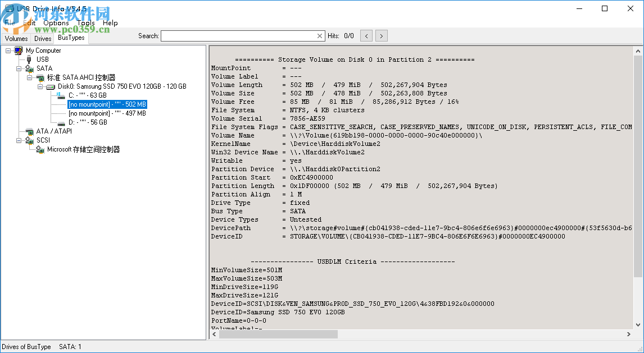Click horizontal scrollbar left arrow
The image size is (644, 353).
214,334
